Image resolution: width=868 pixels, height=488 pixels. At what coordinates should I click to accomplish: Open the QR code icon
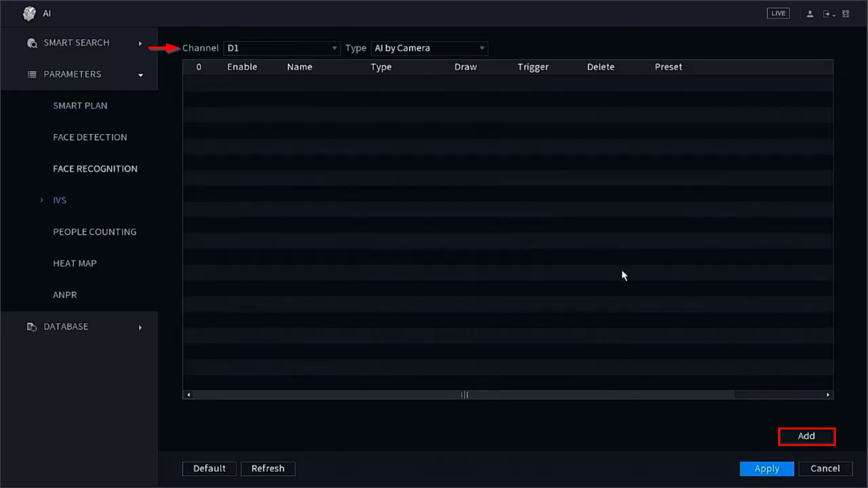point(845,14)
